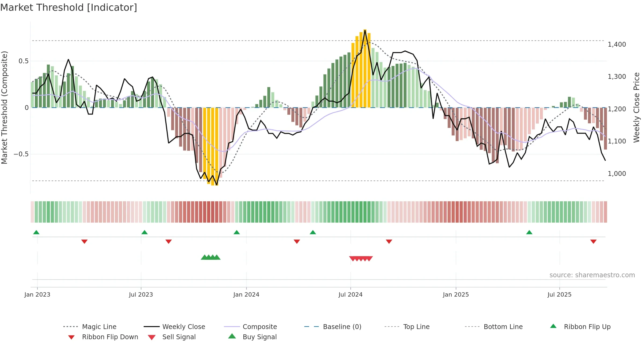Toggle the Ribbon Flip Up legend entry
Image resolution: width=644 pixels, height=362 pixels.
click(580, 327)
